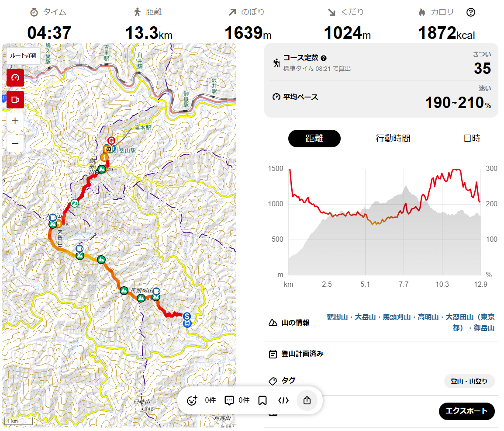This screenshot has width=504, height=431.
Task: Select the 距離 chart tab
Action: [x=314, y=139]
